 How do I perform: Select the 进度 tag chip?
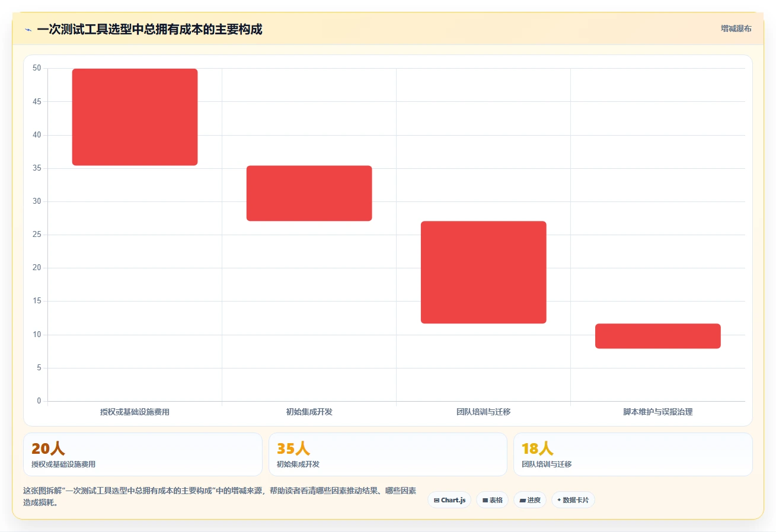tap(530, 500)
